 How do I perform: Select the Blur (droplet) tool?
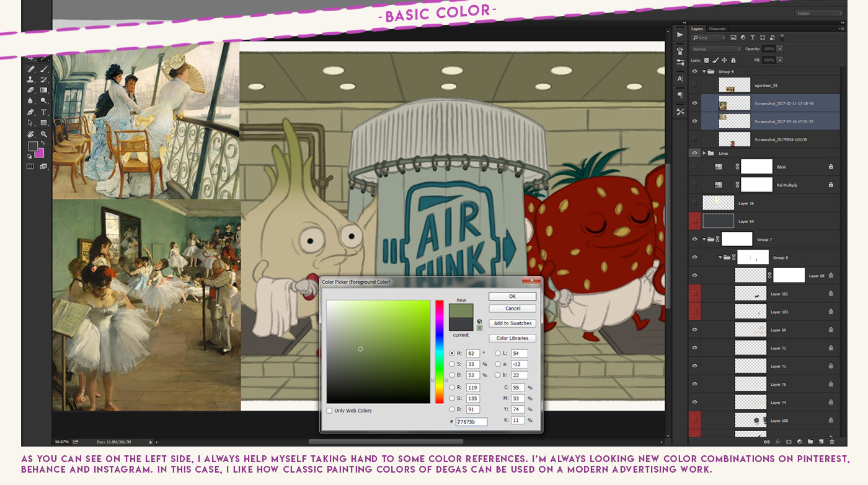click(x=30, y=100)
